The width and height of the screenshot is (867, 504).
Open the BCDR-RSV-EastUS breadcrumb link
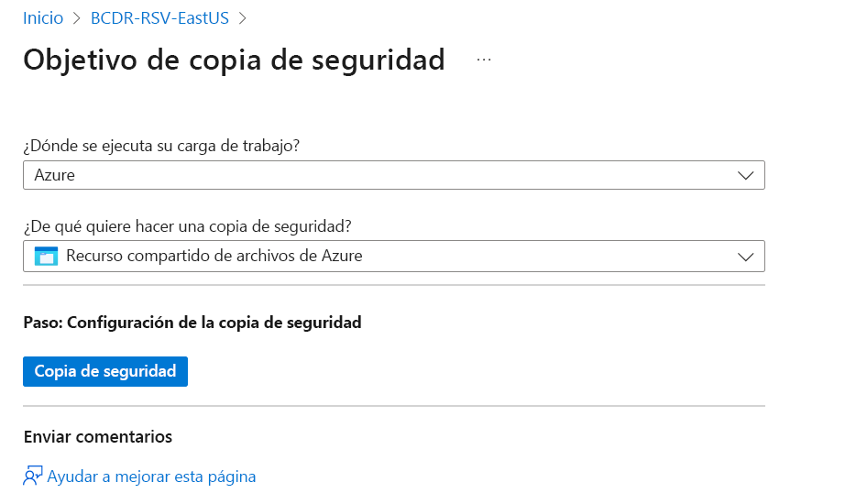pos(159,17)
